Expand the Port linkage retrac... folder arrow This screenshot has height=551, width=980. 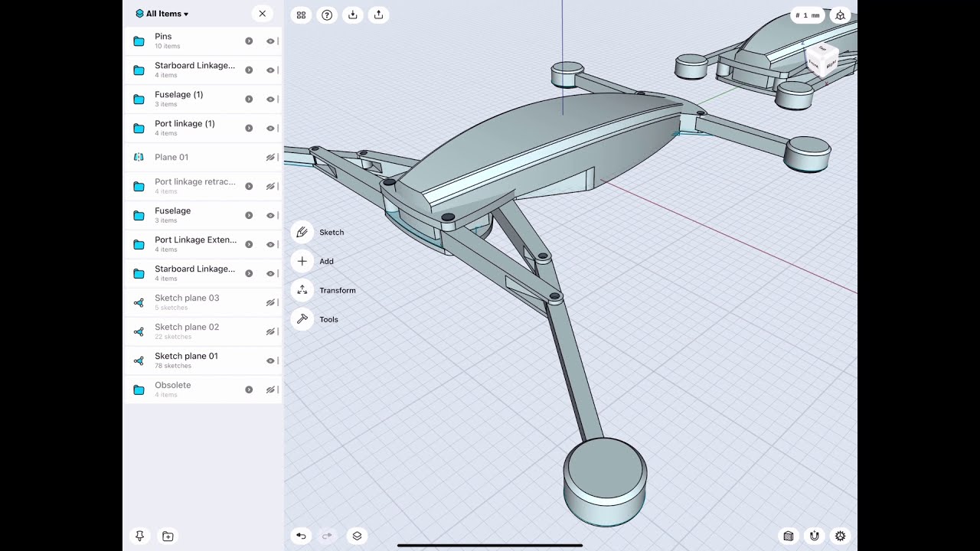coord(249,187)
